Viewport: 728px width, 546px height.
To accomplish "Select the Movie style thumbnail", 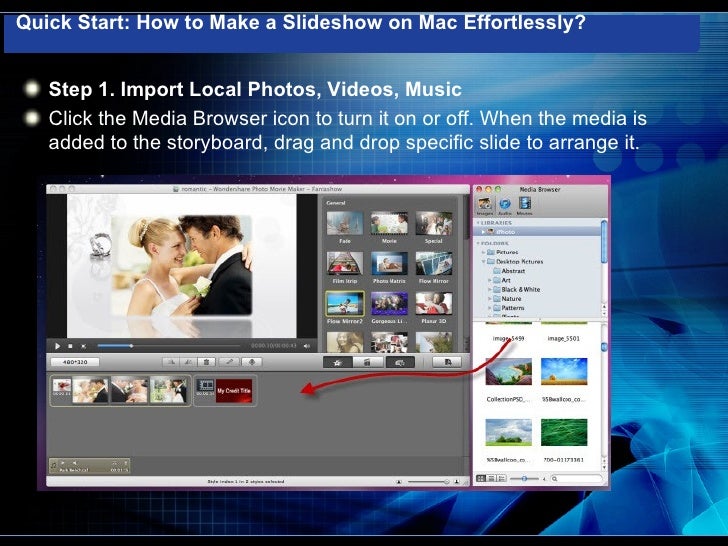I will [389, 223].
